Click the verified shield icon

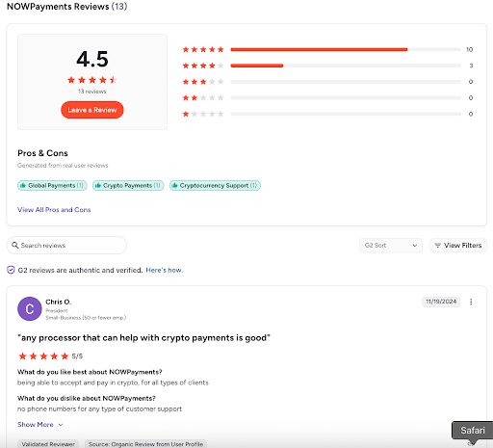click(11, 270)
